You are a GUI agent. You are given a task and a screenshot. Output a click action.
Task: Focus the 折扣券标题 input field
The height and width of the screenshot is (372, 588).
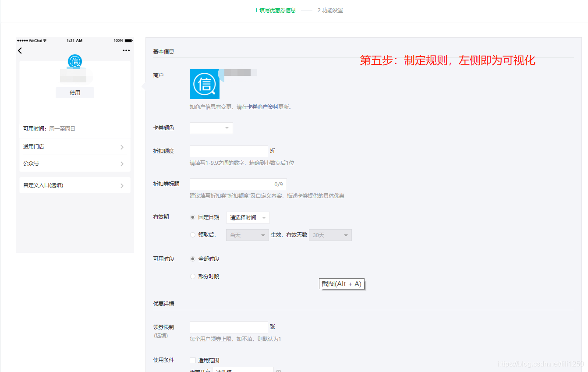click(238, 184)
